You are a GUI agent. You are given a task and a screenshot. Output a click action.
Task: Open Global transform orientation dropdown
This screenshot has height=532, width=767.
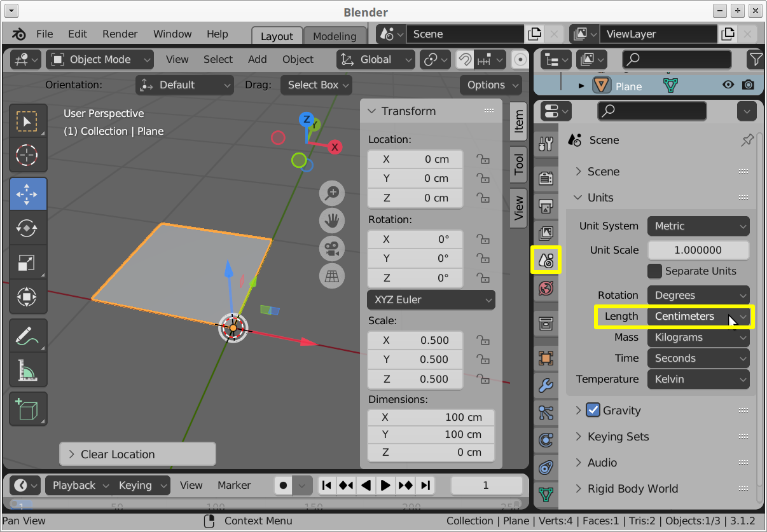coord(376,60)
